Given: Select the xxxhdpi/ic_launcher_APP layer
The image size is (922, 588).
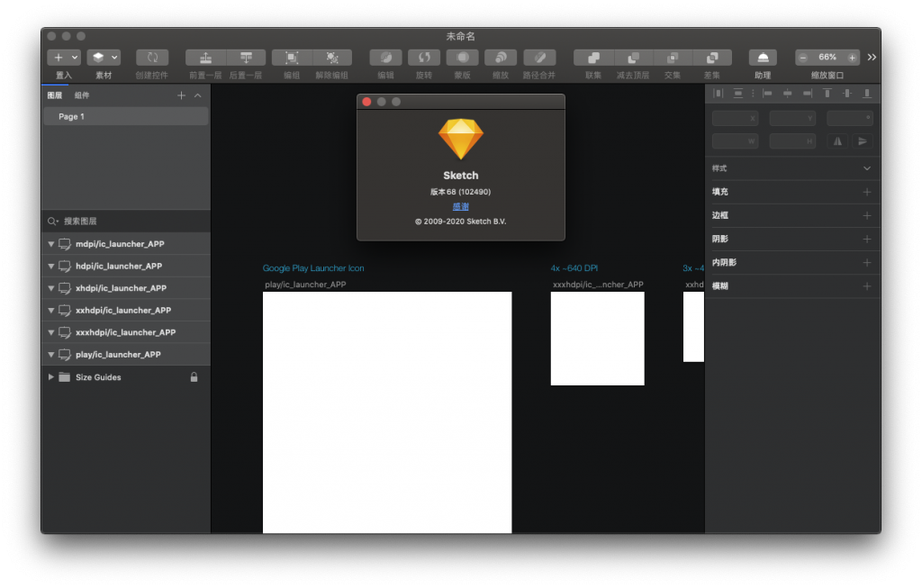Looking at the screenshot, I should click(x=126, y=332).
